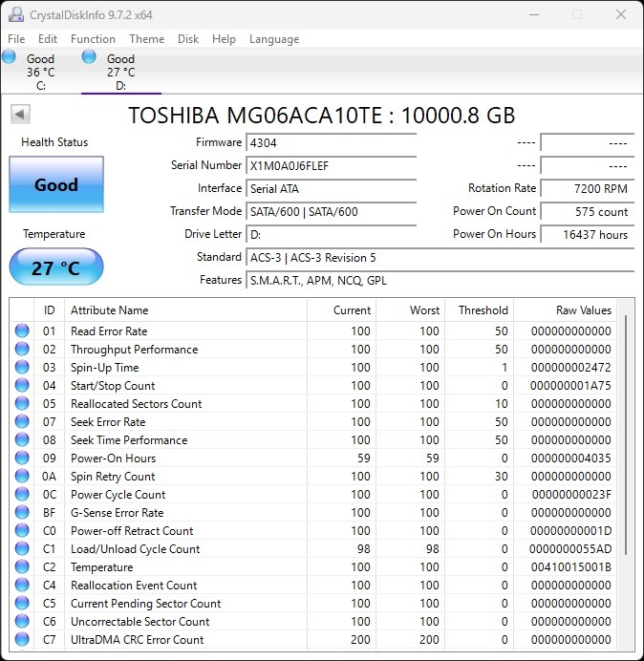Click status orb for Start/Stop Count row
Image resolution: width=644 pixels, height=661 pixels.
point(22,385)
